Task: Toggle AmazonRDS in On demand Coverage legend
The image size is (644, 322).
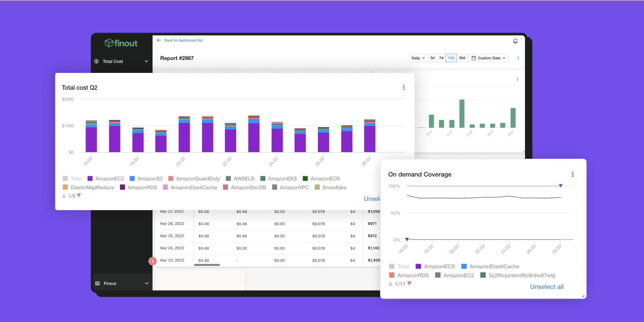Action: [409, 275]
